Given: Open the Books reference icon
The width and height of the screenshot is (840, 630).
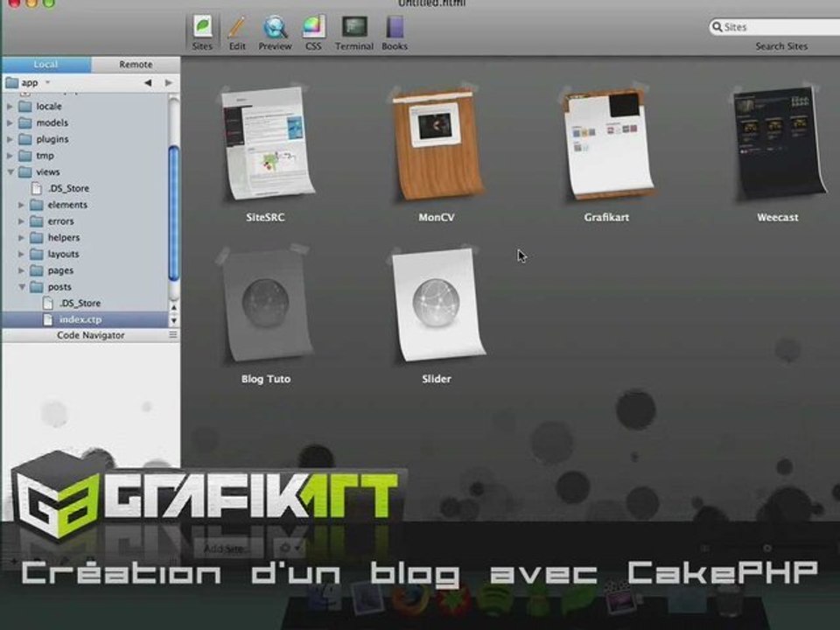Looking at the screenshot, I should 395,32.
